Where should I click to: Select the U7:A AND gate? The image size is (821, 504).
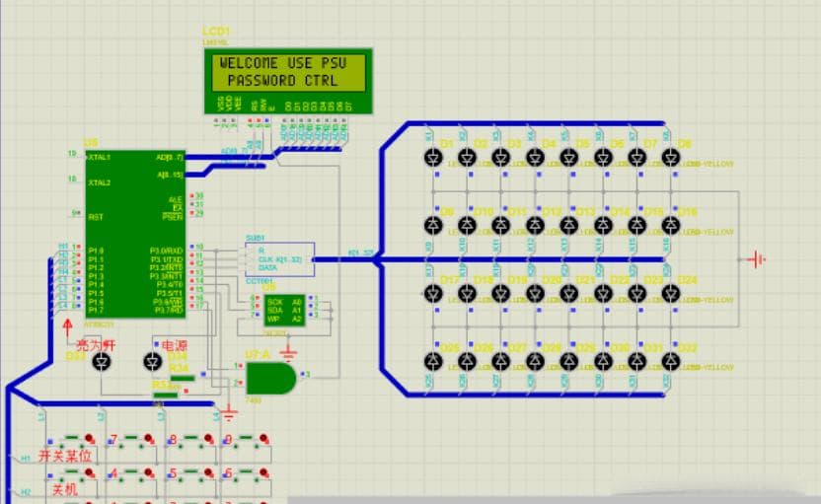[x=270, y=379]
